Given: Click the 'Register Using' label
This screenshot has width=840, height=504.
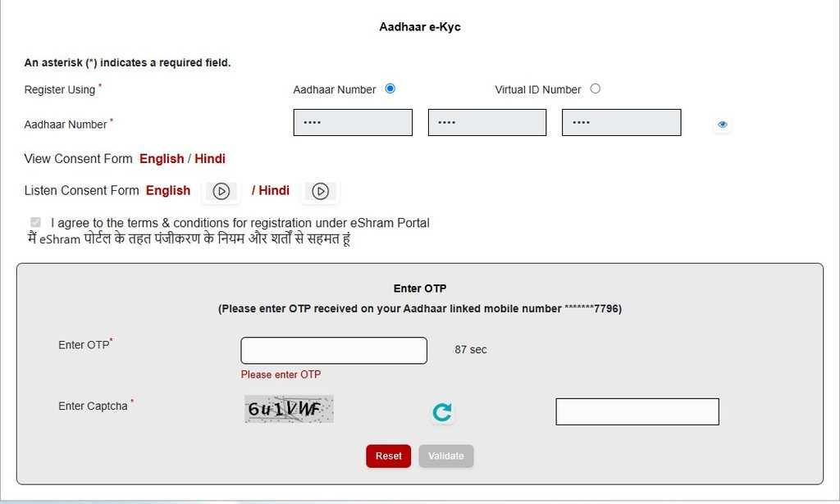Looking at the screenshot, I should [x=59, y=89].
